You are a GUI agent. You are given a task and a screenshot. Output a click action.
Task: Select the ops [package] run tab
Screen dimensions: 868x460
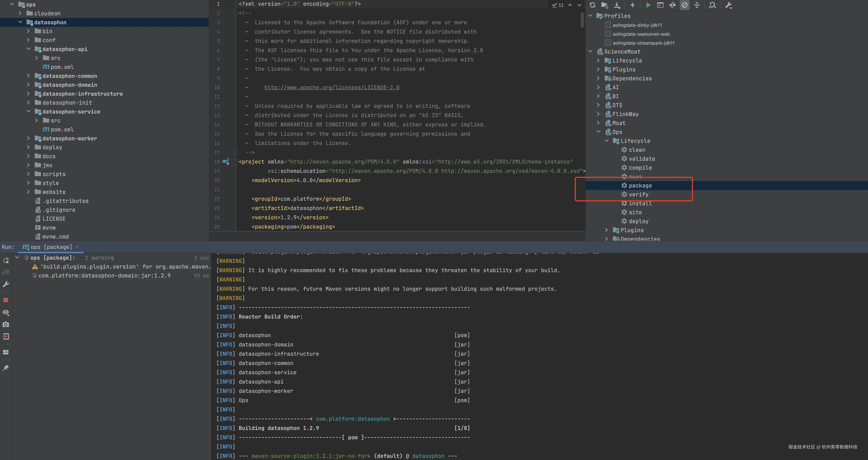pos(51,247)
